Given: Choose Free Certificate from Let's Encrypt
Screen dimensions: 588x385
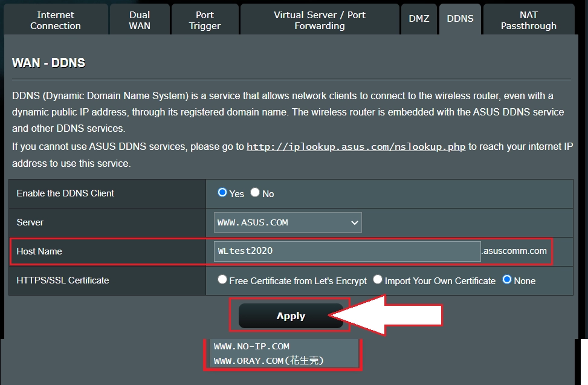Looking at the screenshot, I should [222, 279].
